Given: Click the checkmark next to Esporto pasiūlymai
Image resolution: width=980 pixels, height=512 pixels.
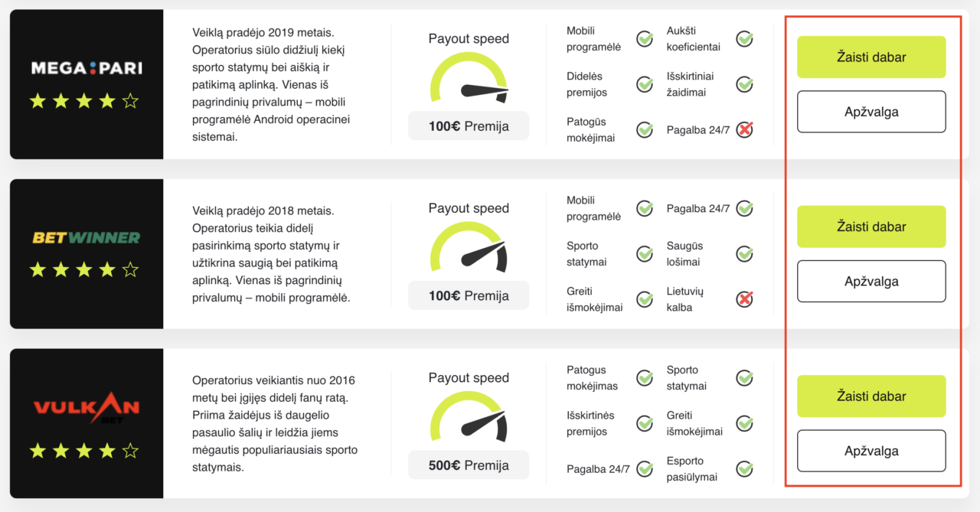Looking at the screenshot, I should coord(744,468).
